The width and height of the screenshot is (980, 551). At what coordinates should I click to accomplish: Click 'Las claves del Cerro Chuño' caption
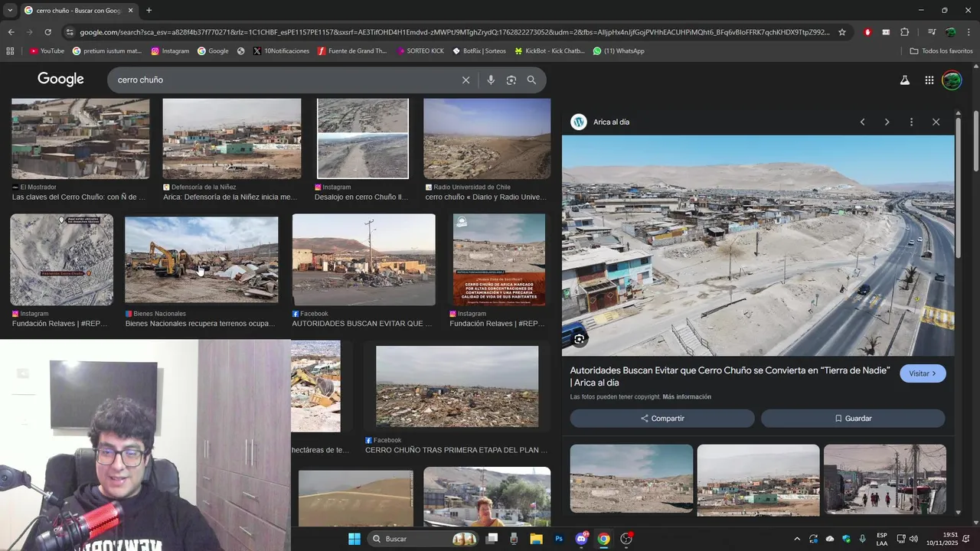79,197
